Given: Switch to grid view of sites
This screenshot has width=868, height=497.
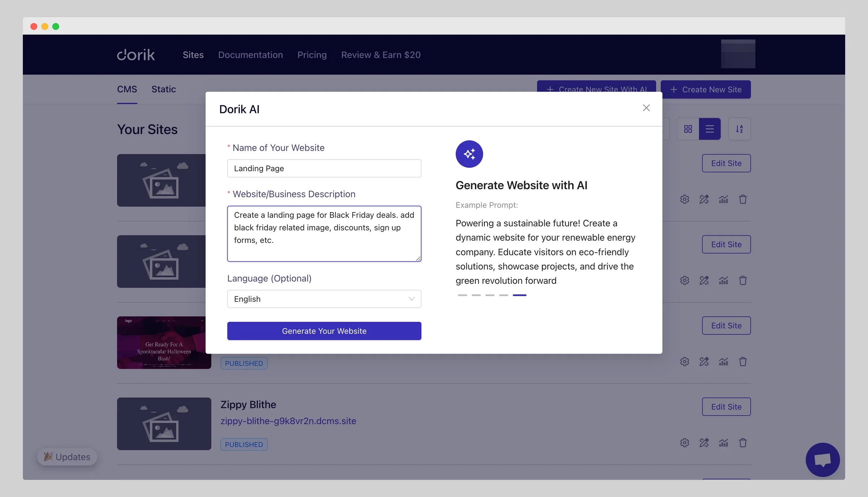Looking at the screenshot, I should (688, 129).
